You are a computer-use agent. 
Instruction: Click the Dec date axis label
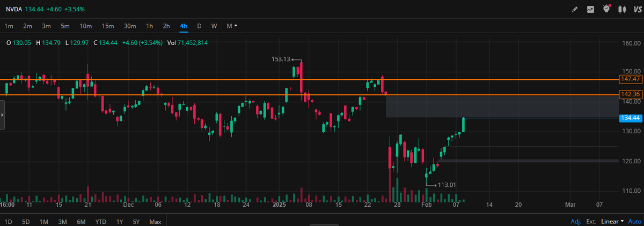click(x=128, y=205)
